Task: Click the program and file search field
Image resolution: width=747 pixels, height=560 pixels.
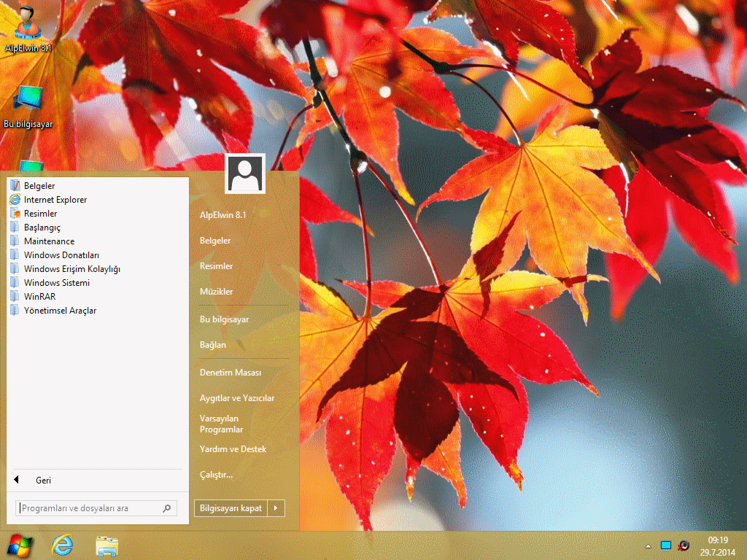Action: [89, 508]
